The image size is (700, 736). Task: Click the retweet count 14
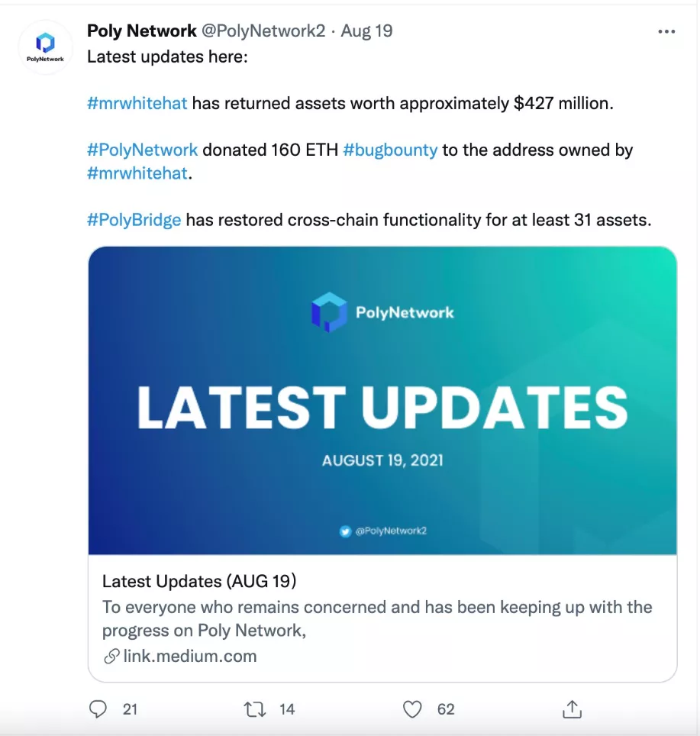point(287,709)
